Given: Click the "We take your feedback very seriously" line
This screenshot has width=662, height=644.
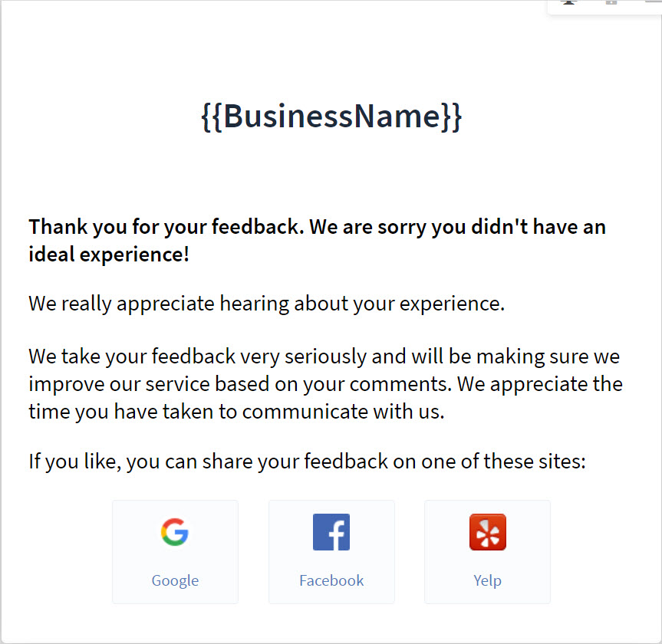Looking at the screenshot, I should pos(324,356).
